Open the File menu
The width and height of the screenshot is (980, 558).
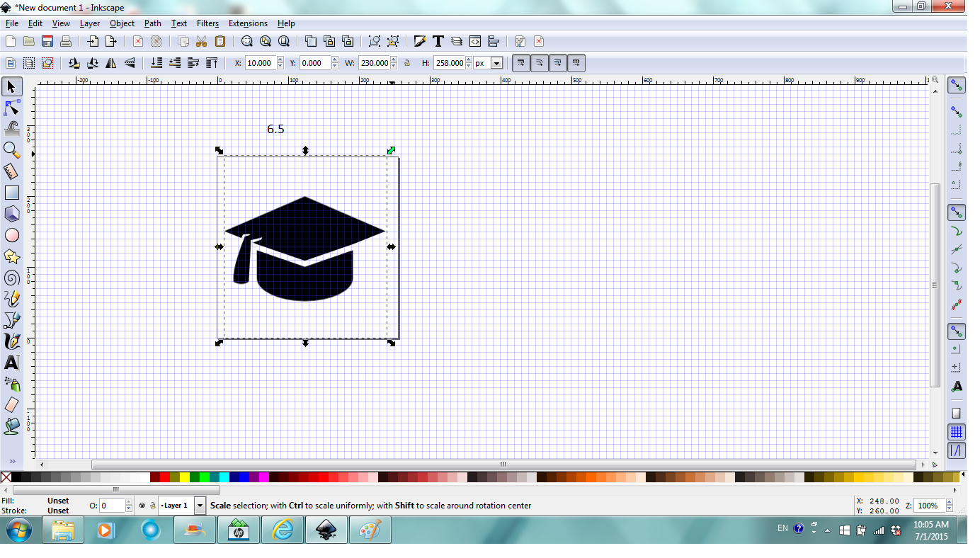click(12, 23)
